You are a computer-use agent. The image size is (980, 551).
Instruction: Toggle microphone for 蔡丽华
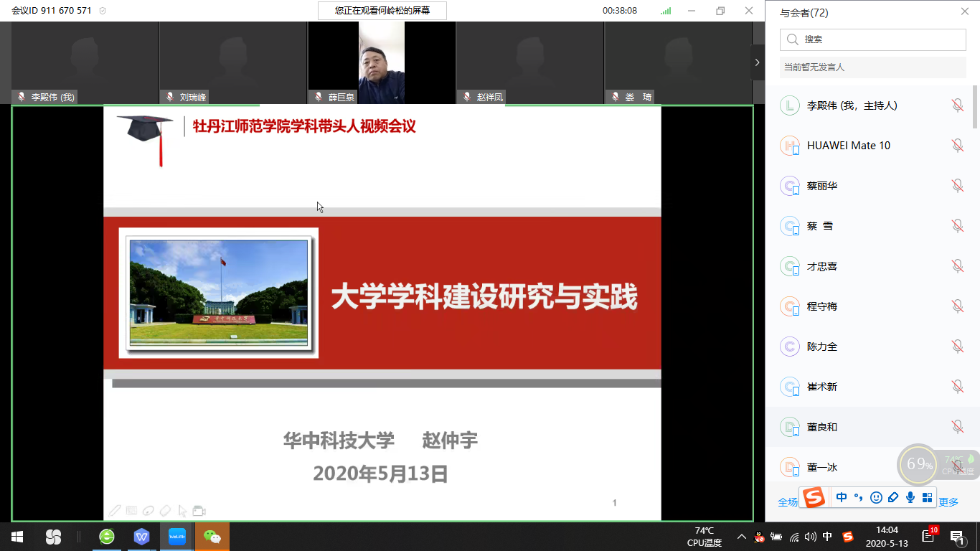click(957, 186)
